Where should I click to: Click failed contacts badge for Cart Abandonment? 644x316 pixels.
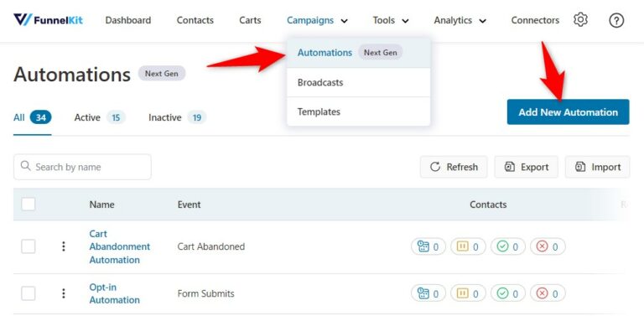(548, 246)
